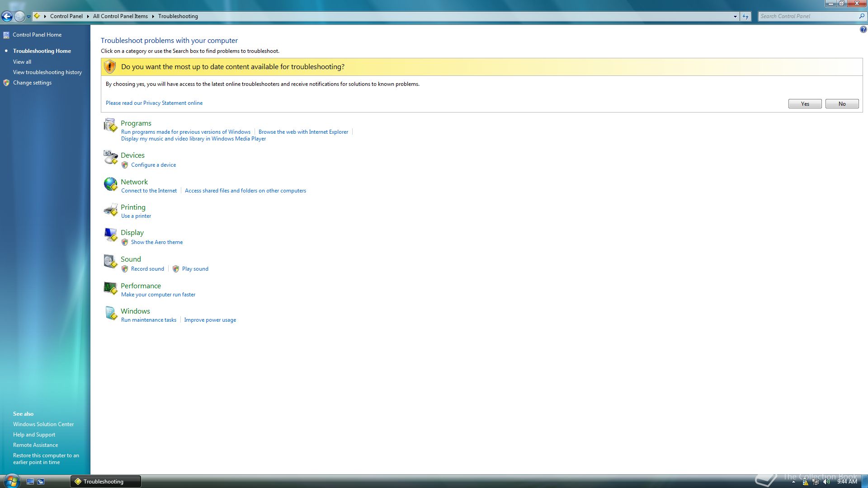Click the Troubleshooting taskbar button
Screen dimensions: 868x488
pos(106,482)
